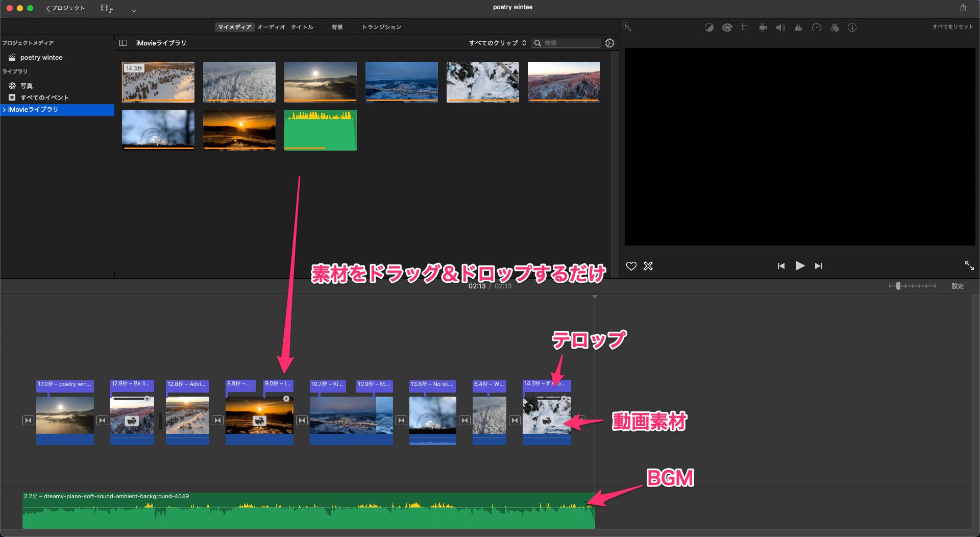Select the cropping tool icon

coord(745,28)
